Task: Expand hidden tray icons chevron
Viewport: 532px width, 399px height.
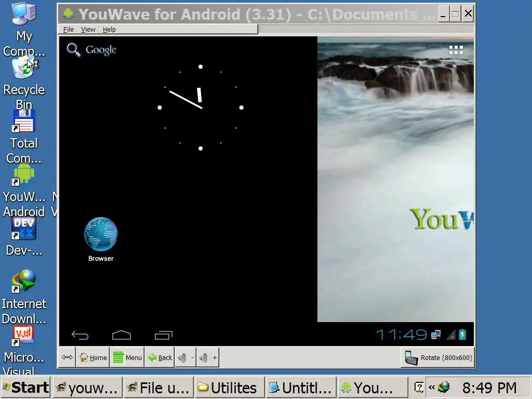Action: click(x=432, y=387)
